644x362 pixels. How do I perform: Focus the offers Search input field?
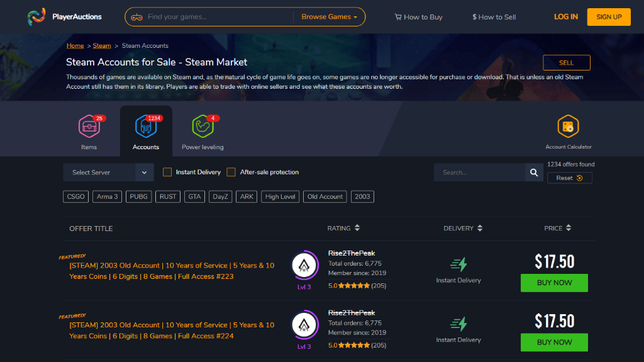479,173
